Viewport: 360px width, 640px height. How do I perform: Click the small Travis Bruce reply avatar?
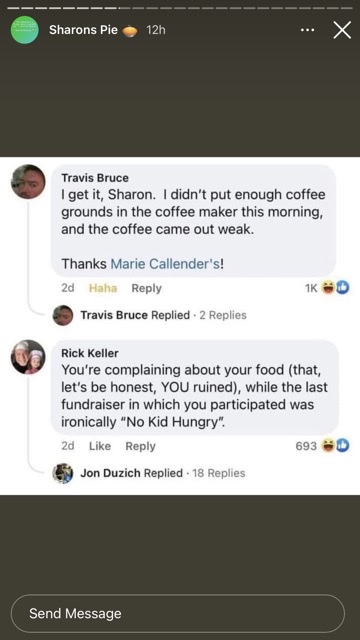point(63,315)
